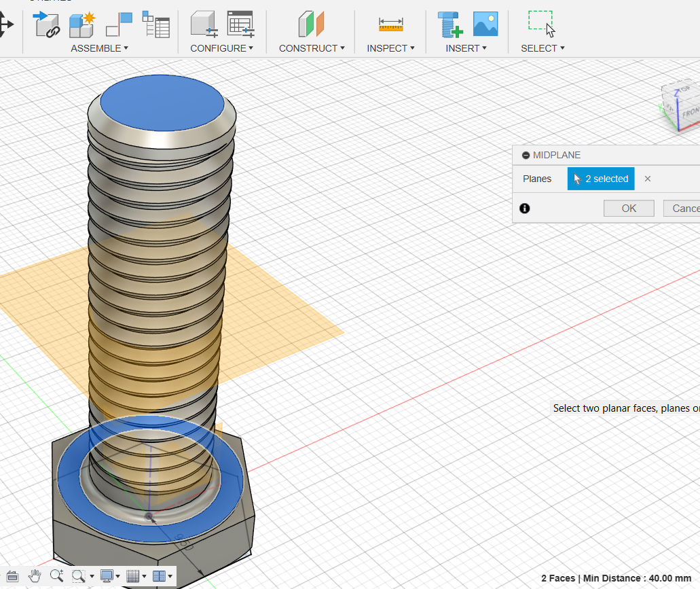Click the Midplane construct icon in toolbar
700x589 pixels.
[x=312, y=24]
